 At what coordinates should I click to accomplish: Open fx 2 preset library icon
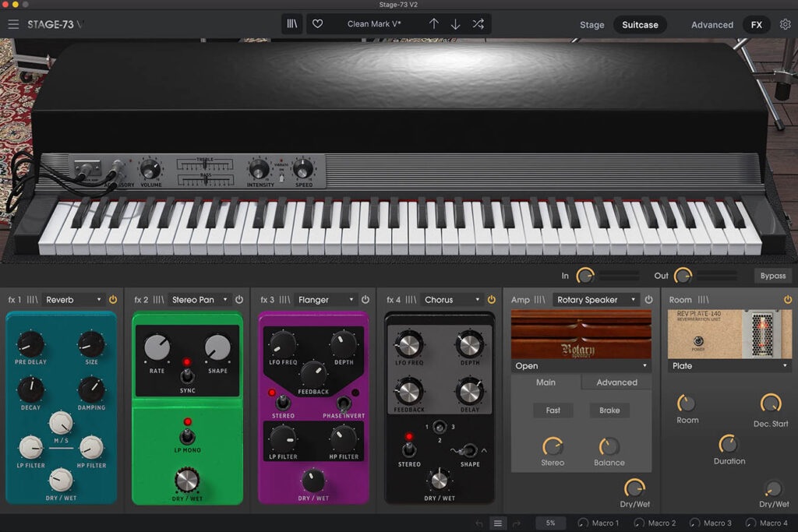coord(158,300)
